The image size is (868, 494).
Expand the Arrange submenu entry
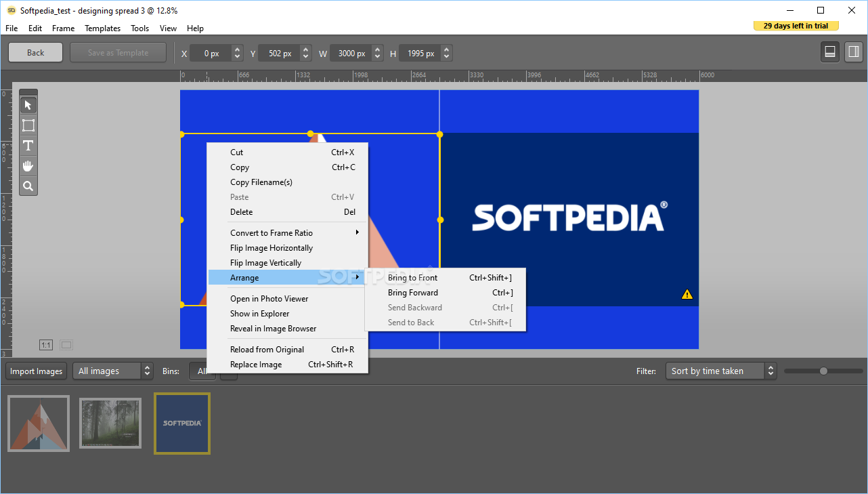click(288, 278)
